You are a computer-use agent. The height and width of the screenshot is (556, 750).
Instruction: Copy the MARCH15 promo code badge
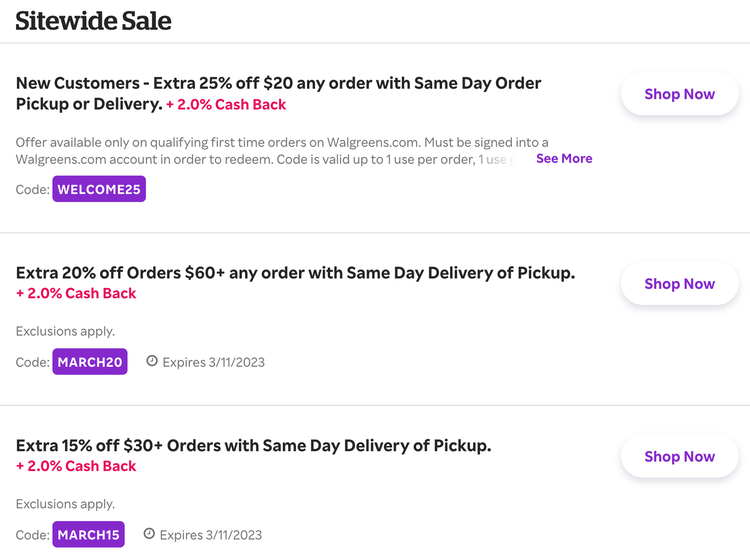pyautogui.click(x=89, y=535)
